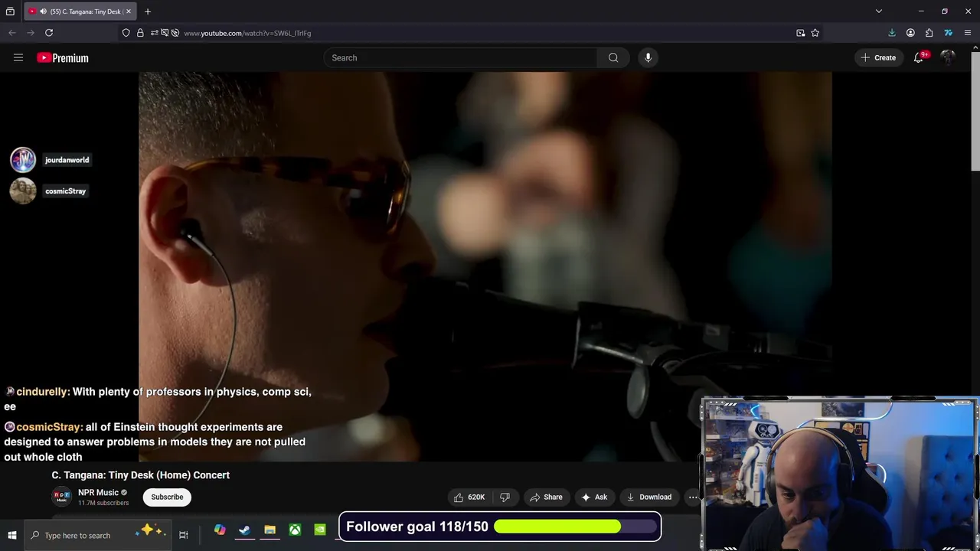Click the Ask button
The image size is (980, 551).
coord(594,497)
